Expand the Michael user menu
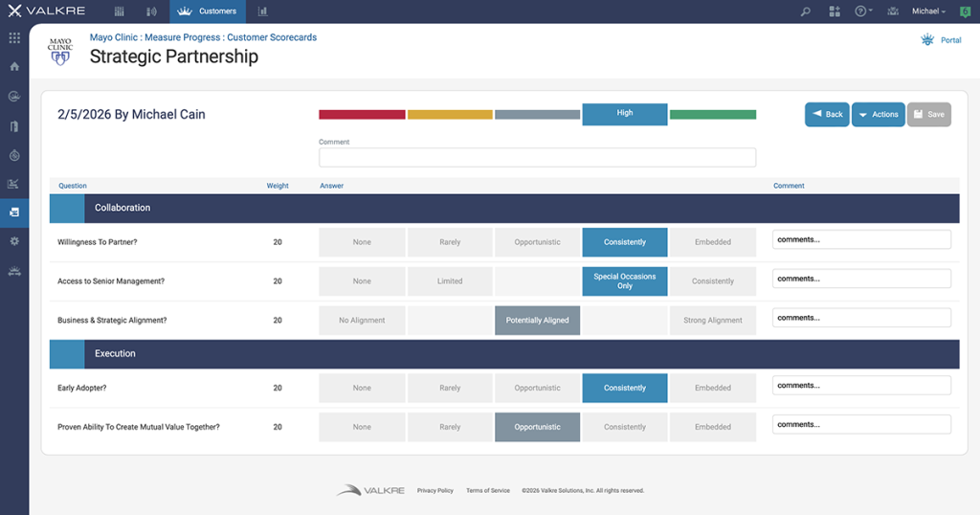This screenshot has height=515, width=980. 928,11
